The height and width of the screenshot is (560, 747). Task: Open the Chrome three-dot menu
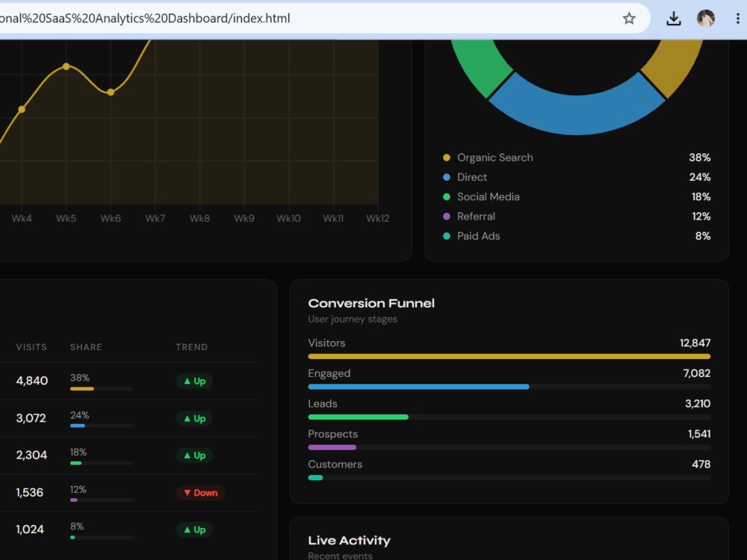[737, 19]
